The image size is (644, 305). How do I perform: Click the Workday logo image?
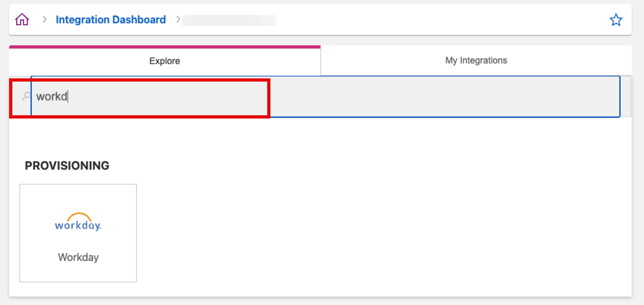pos(78,222)
